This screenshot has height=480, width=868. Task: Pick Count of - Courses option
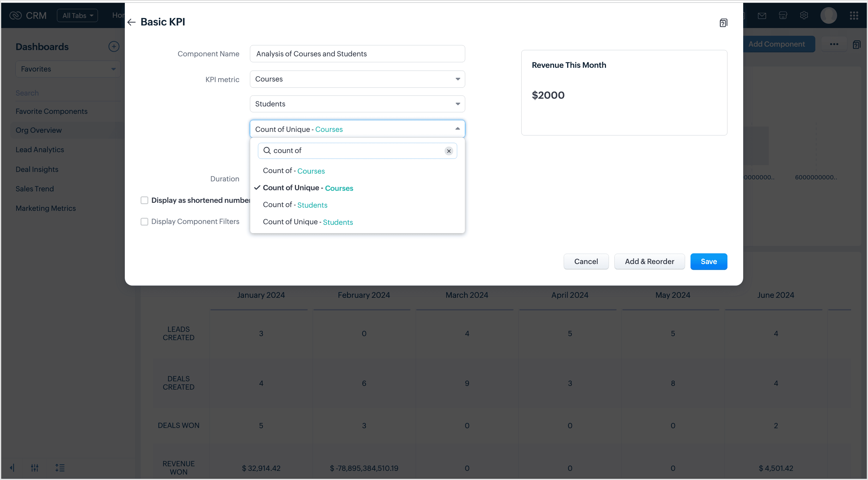coord(293,171)
